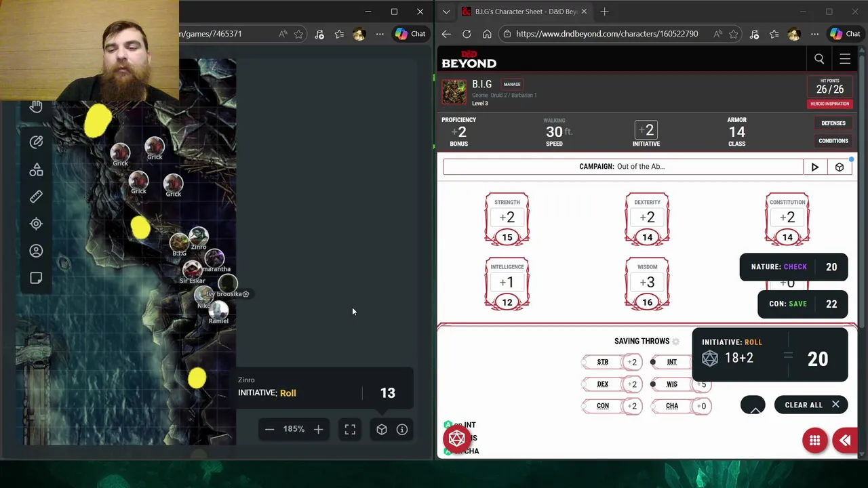868x488 pixels.
Task: Click the B.I.G character portrait
Action: pyautogui.click(x=454, y=92)
